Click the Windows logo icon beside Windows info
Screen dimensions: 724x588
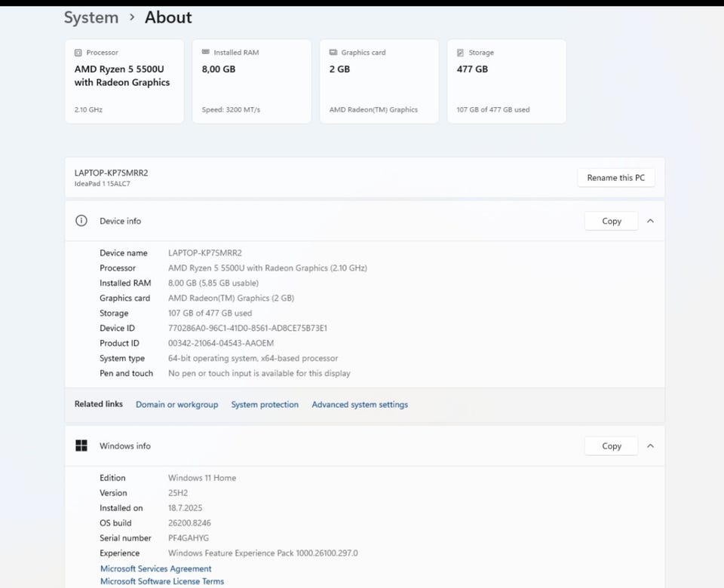tap(81, 446)
